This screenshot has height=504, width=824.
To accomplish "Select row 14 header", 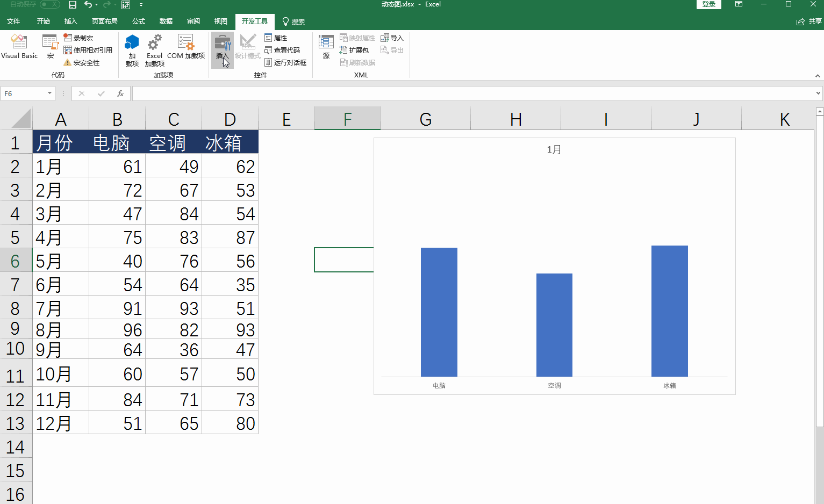I will pyautogui.click(x=16, y=447).
